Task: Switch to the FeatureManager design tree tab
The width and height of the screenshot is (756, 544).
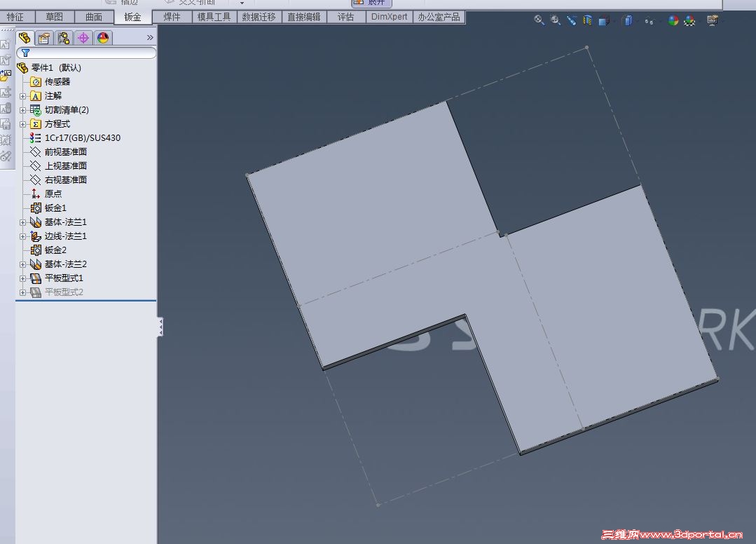Action: tap(25, 38)
